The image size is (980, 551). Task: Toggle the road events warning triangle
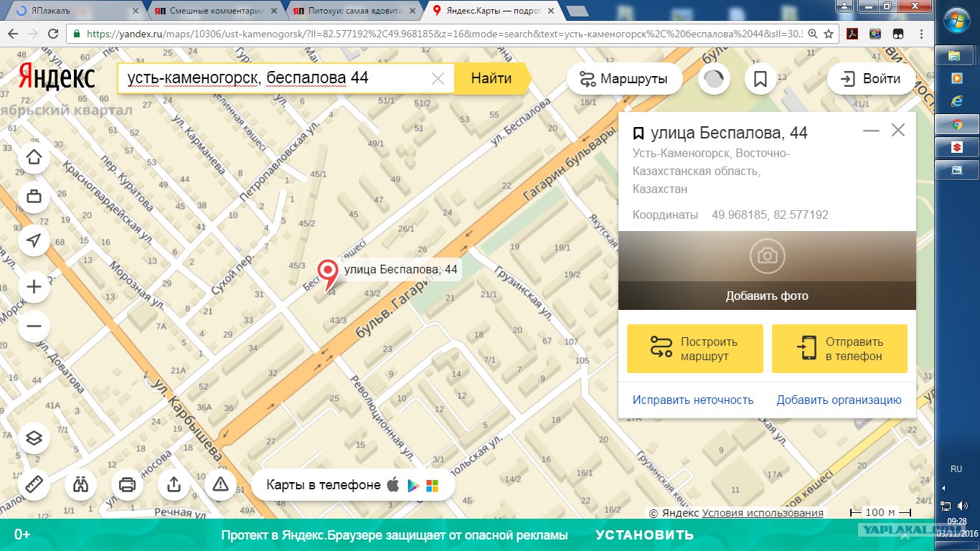tap(220, 485)
